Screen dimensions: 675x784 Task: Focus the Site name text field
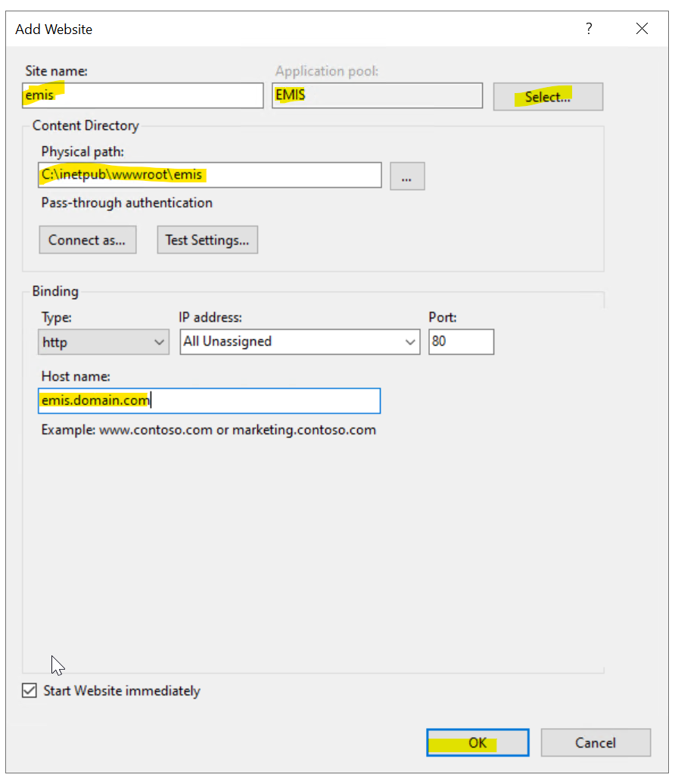(142, 95)
